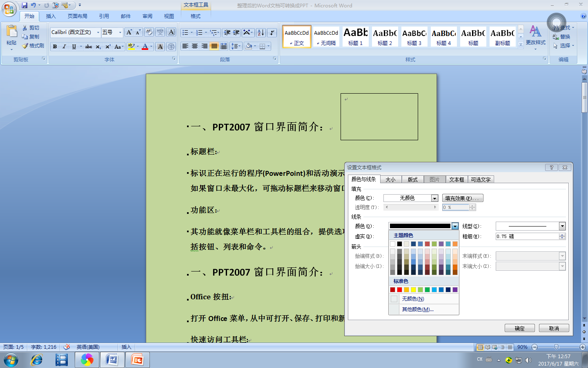Clear formatting with eraser icon
Screen dimensions: 588x368
pyautogui.click(x=149, y=32)
